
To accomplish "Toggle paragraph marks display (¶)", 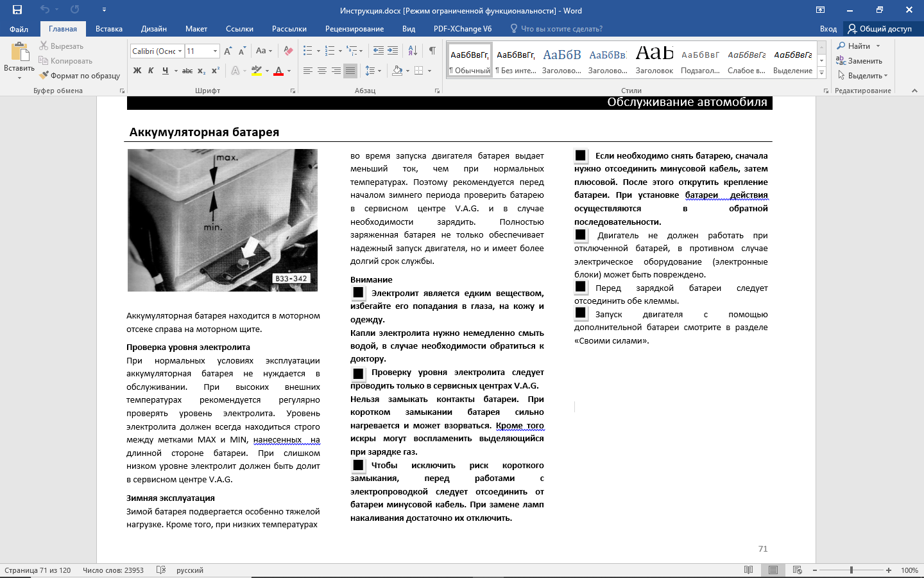I will click(x=432, y=51).
